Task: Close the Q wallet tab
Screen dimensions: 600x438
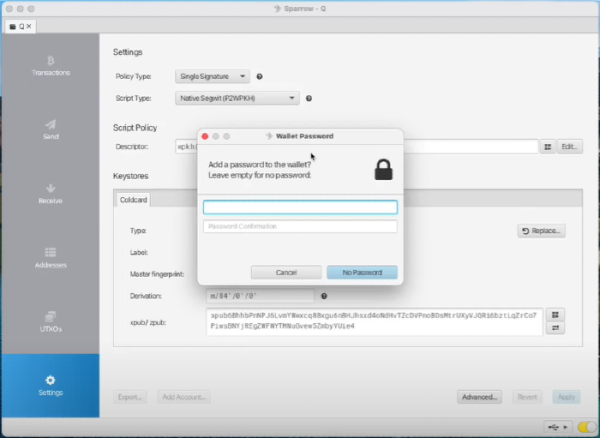Action: (28, 25)
